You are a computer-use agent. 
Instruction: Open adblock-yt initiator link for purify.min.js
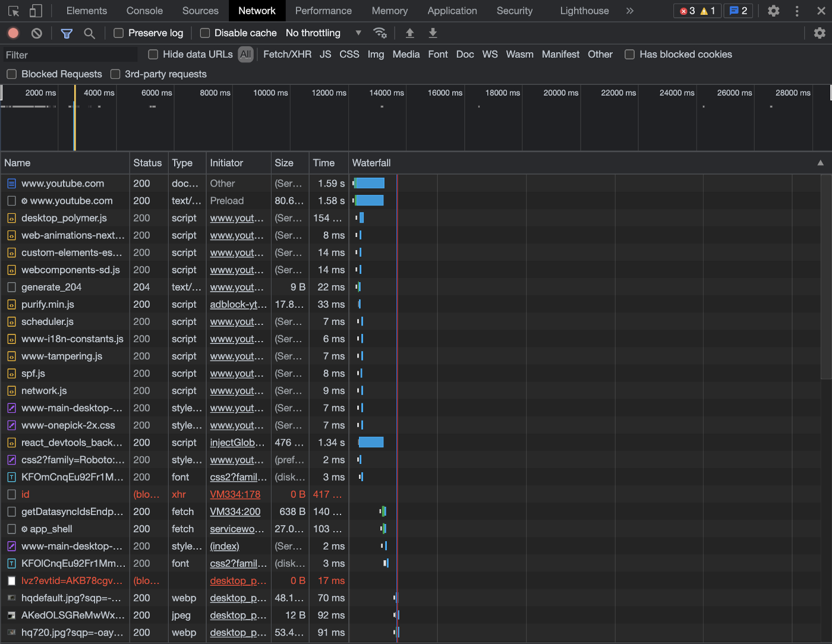[238, 304]
